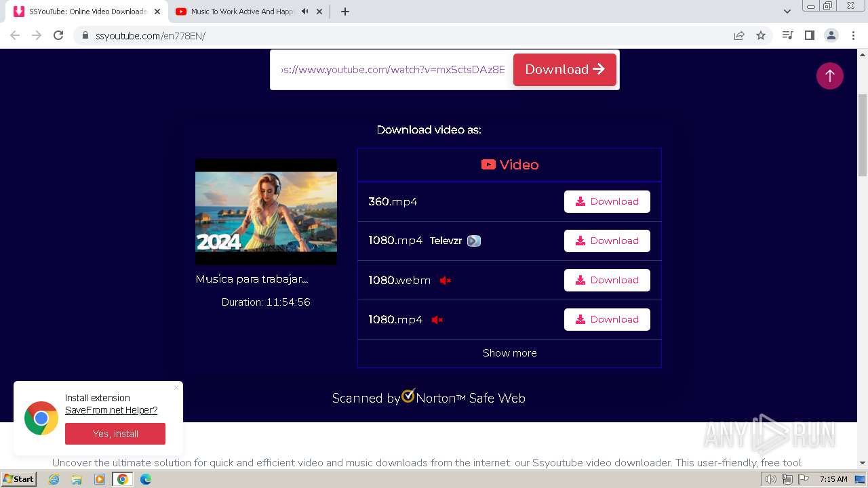
Task: Bookmark this page with the star icon
Action: point(761,35)
